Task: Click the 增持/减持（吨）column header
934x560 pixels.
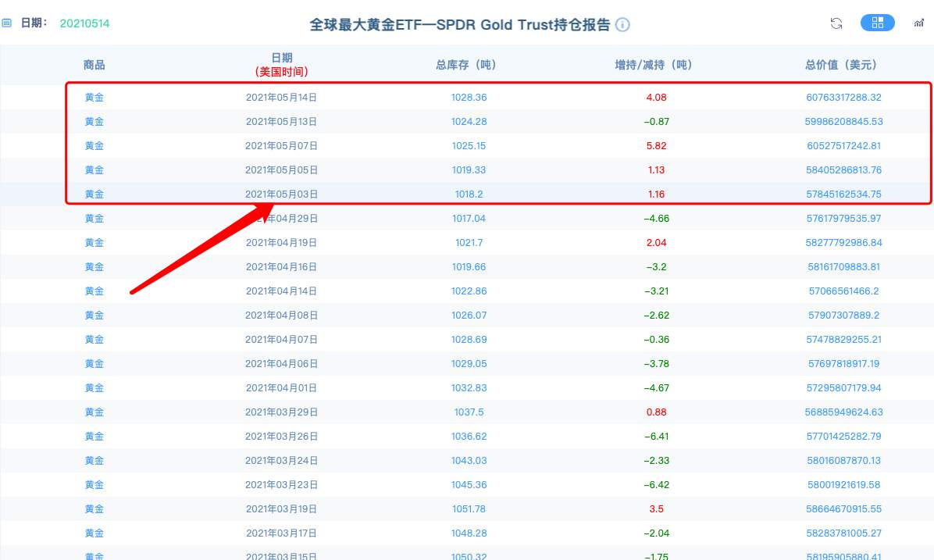Action: point(656,64)
